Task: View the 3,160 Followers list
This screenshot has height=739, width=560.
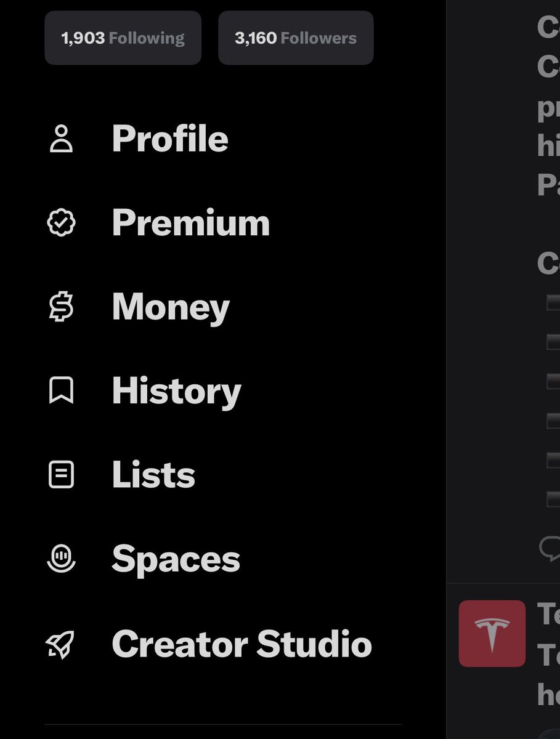Action: coord(296,38)
